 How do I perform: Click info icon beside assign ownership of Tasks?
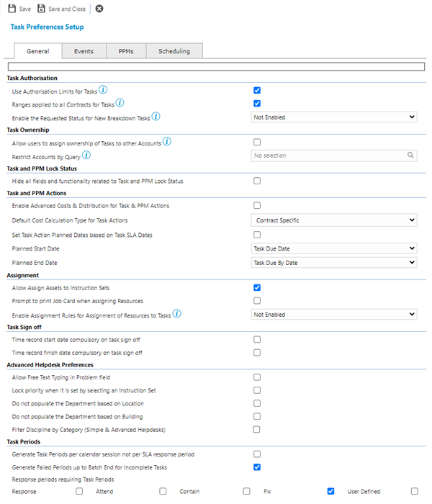coord(167,141)
